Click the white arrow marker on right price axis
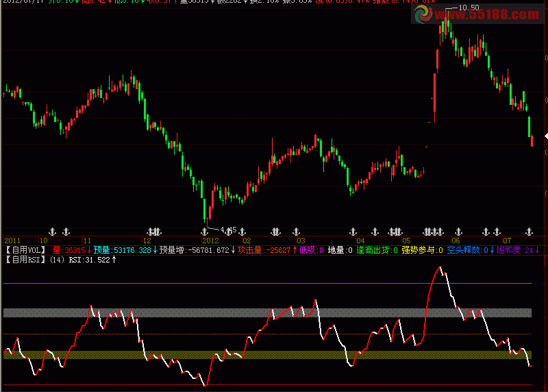Screen dimensions: 548x392 [546, 136]
